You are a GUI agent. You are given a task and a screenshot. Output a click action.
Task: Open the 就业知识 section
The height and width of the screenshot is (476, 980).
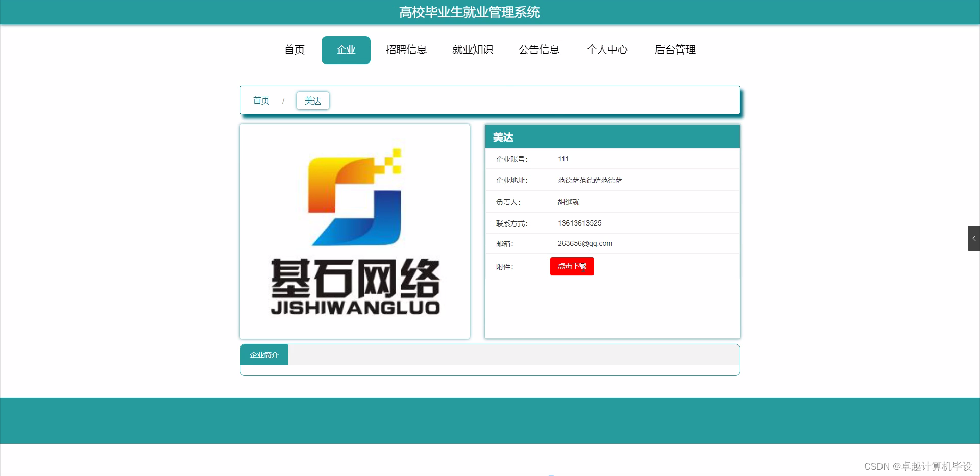point(473,49)
